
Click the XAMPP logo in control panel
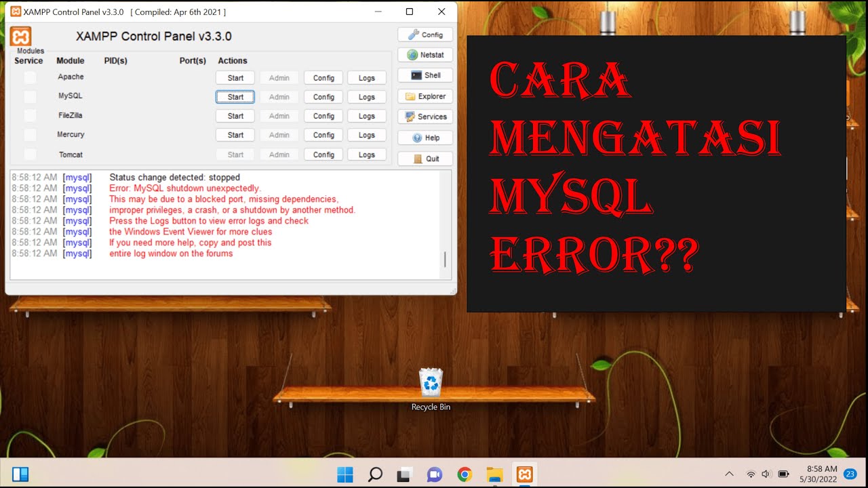[21, 37]
